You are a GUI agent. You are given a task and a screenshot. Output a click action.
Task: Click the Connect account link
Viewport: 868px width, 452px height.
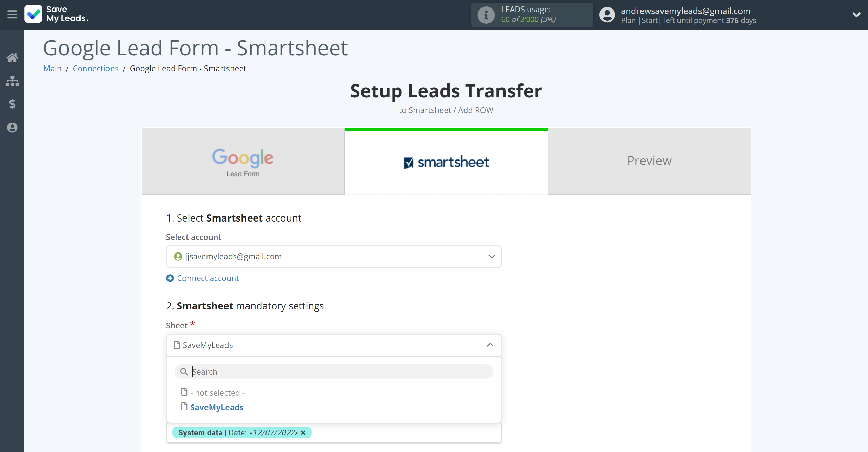[208, 278]
